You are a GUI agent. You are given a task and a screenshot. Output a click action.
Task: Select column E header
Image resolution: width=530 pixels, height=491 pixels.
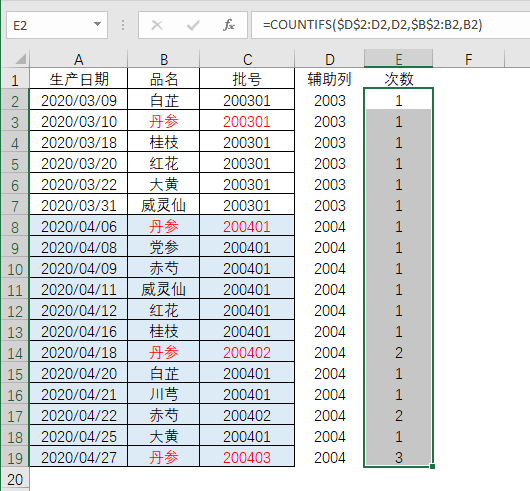coord(399,59)
